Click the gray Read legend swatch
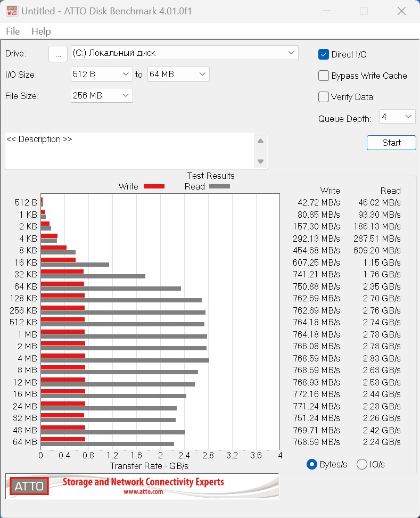 coord(219,187)
